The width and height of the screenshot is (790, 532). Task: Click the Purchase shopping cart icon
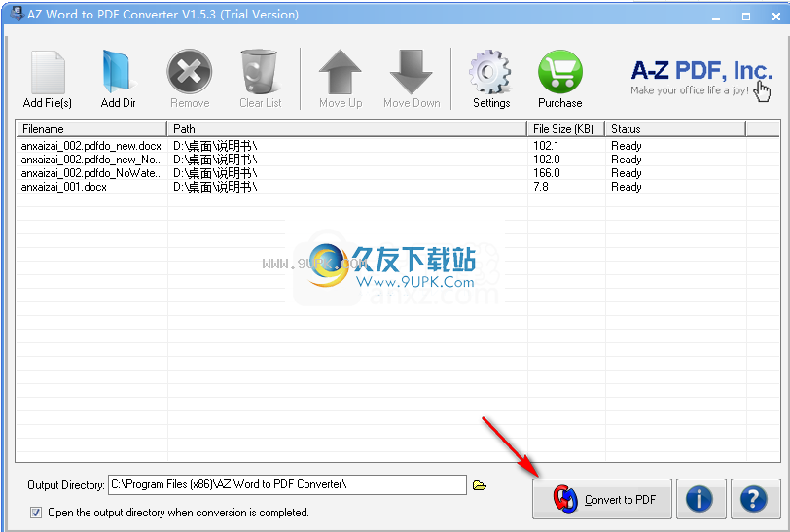coord(559,72)
